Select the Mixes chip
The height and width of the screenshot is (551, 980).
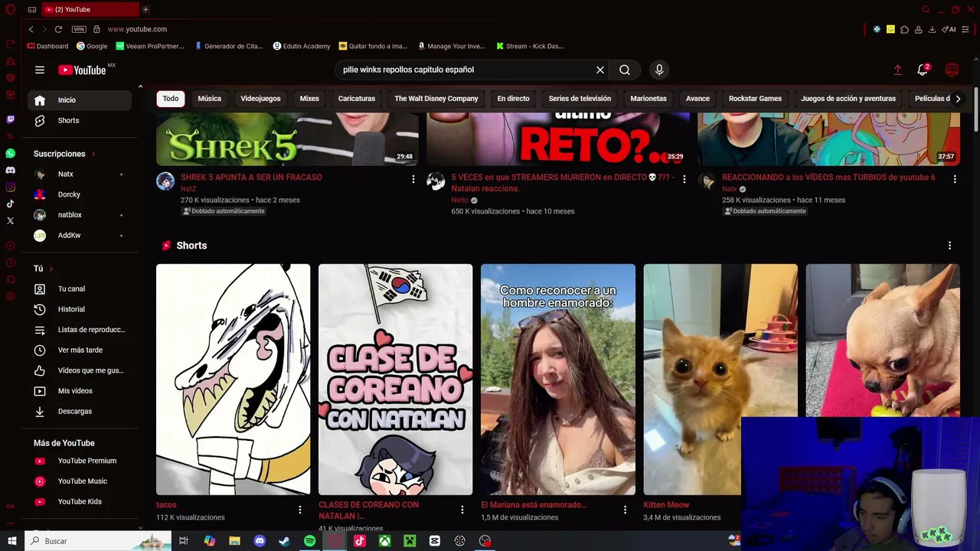[309, 99]
